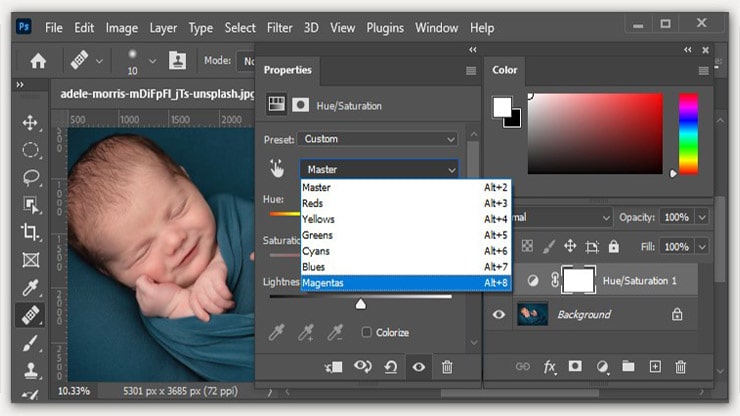Click the clone source person icon
Viewport: 740px width, 416px height.
click(177, 60)
